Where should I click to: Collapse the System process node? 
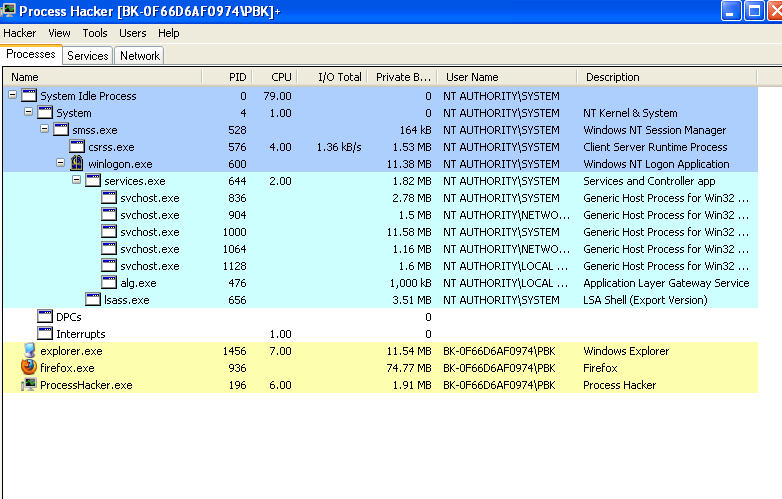[28, 112]
